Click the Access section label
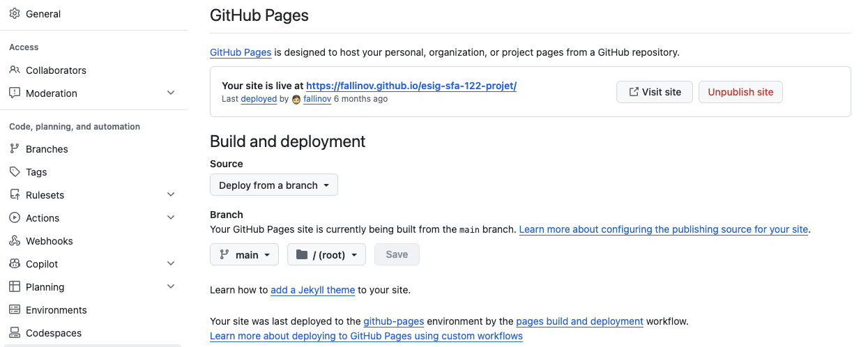This screenshot has width=868, height=347. click(24, 47)
